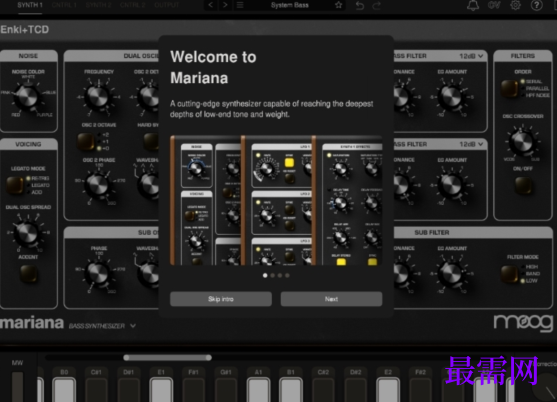Switch to the OUTPUT tab
This screenshot has width=557, height=402.
click(167, 5)
